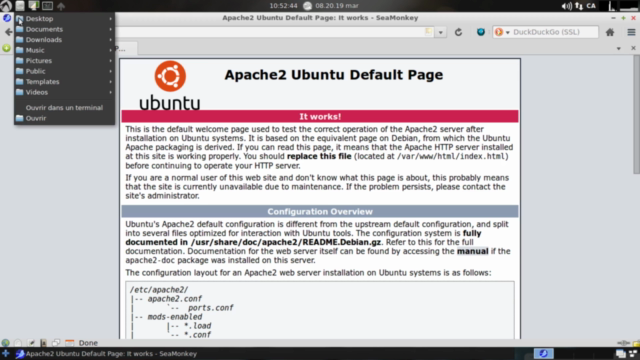Image resolution: width=640 pixels, height=360 pixels.
Task: Select the Music folder menu entry
Action: 64,50
